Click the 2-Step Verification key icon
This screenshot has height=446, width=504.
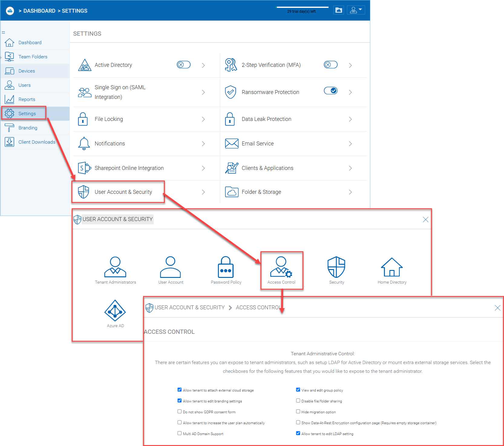[231, 65]
